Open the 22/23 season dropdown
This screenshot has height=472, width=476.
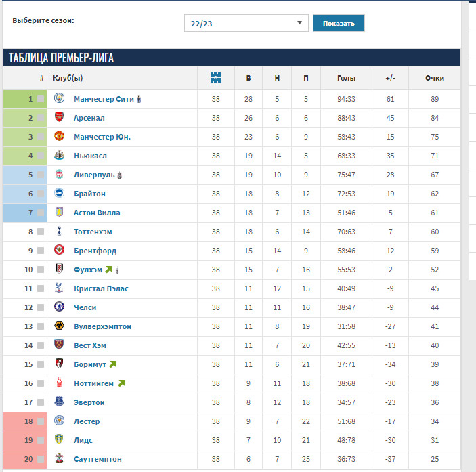coord(246,23)
